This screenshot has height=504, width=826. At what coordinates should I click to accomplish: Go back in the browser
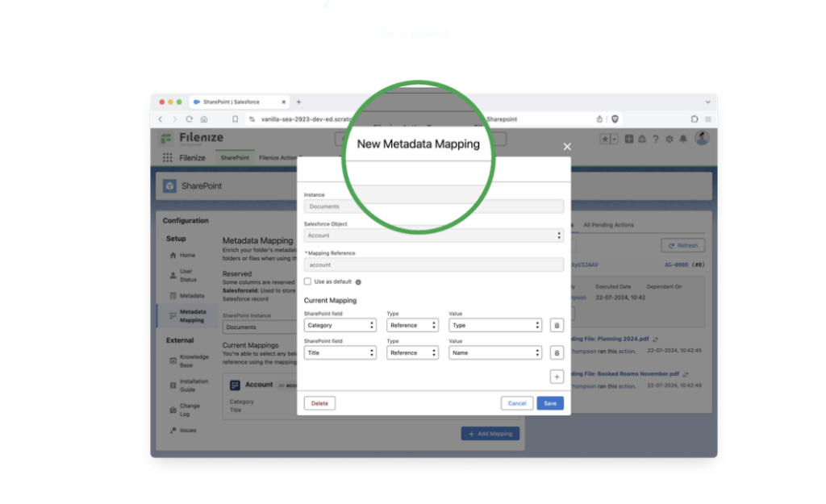(161, 119)
